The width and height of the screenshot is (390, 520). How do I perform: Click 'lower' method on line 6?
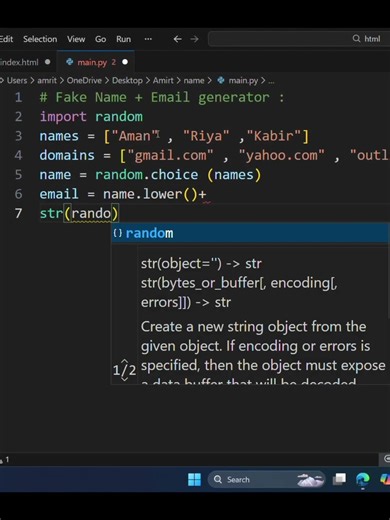(162, 194)
